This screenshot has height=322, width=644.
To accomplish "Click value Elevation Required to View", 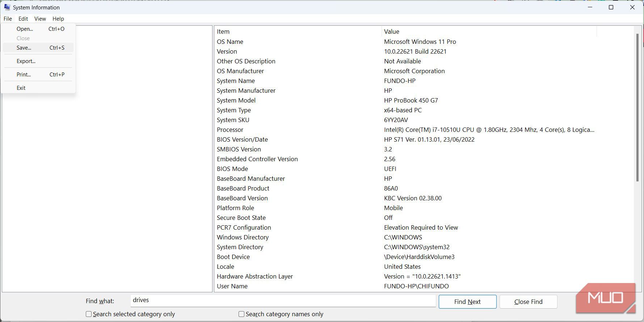I will coord(421,227).
